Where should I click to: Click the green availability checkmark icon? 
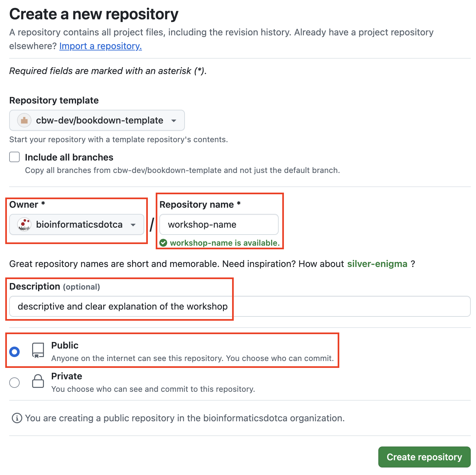tap(164, 243)
